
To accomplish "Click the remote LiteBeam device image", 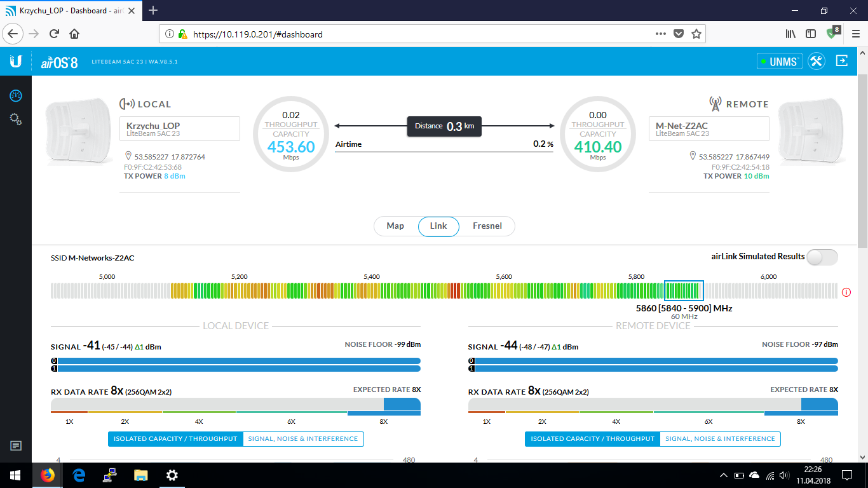I will point(810,130).
